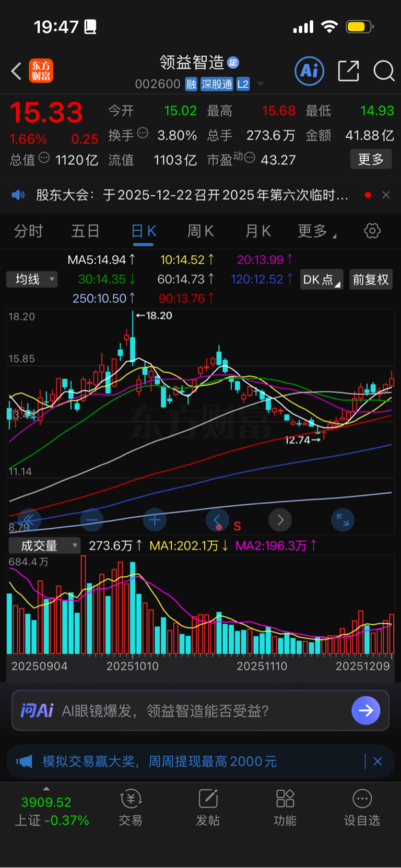
Task: Tap the MA5:14.94 value
Action: tap(102, 259)
